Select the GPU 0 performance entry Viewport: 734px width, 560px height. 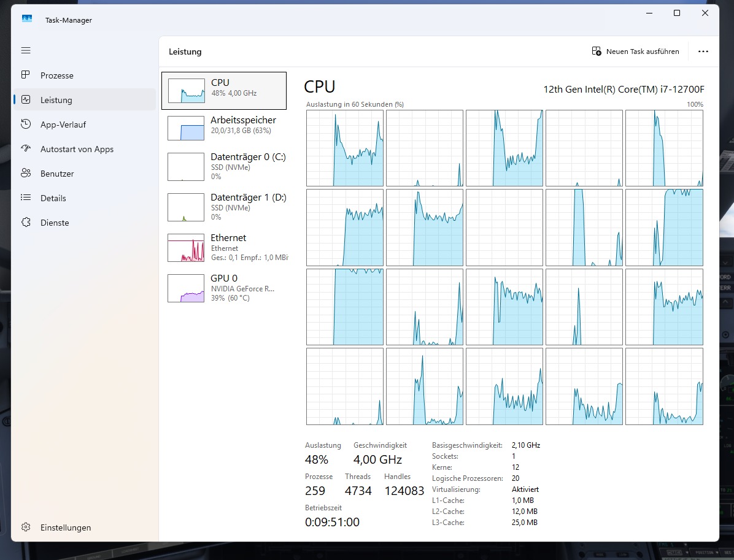224,288
